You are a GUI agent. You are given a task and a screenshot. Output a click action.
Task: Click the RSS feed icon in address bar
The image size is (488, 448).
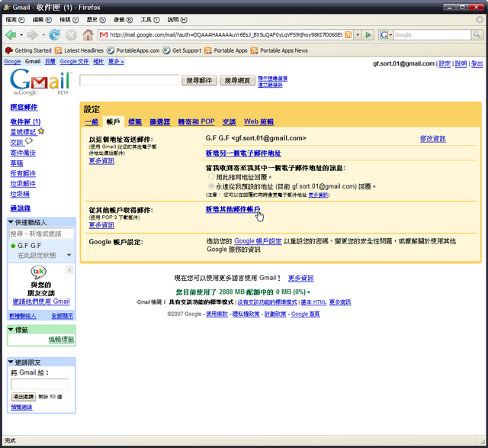[x=348, y=35]
